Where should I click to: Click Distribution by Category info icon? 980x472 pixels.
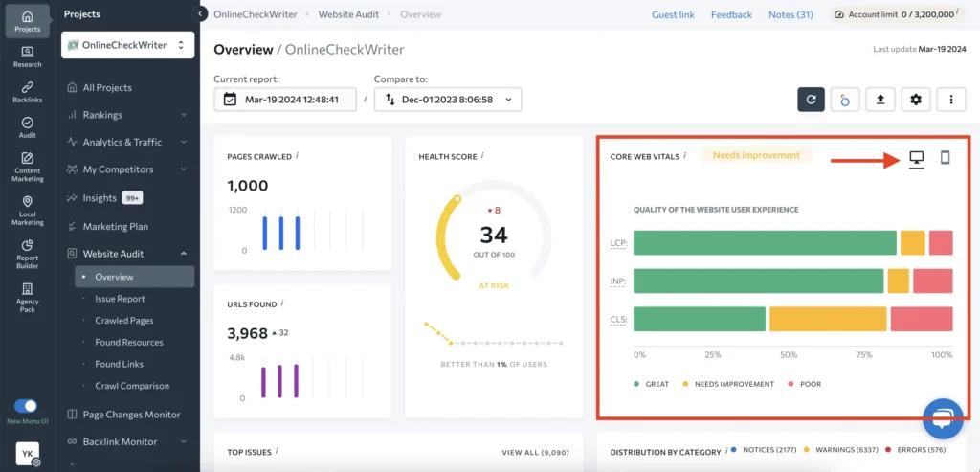[727, 450]
